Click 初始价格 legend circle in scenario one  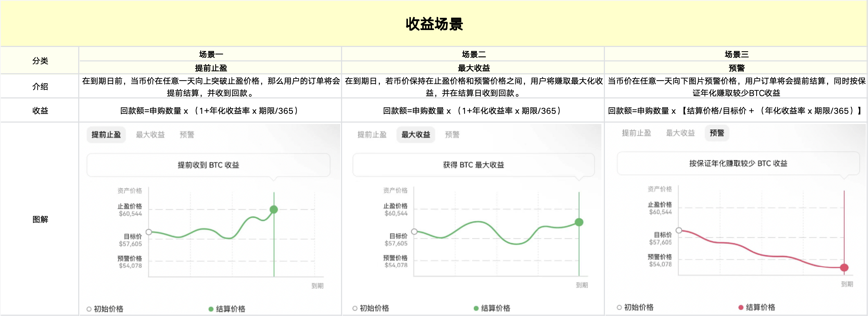coord(89,309)
